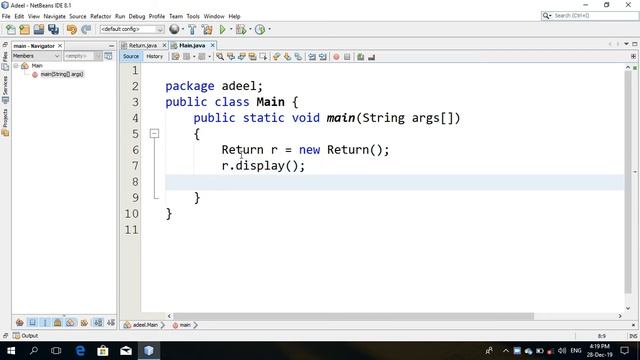Toggle Show Inherited Members in Navigator
The height and width of the screenshot is (360, 640).
tap(20, 322)
